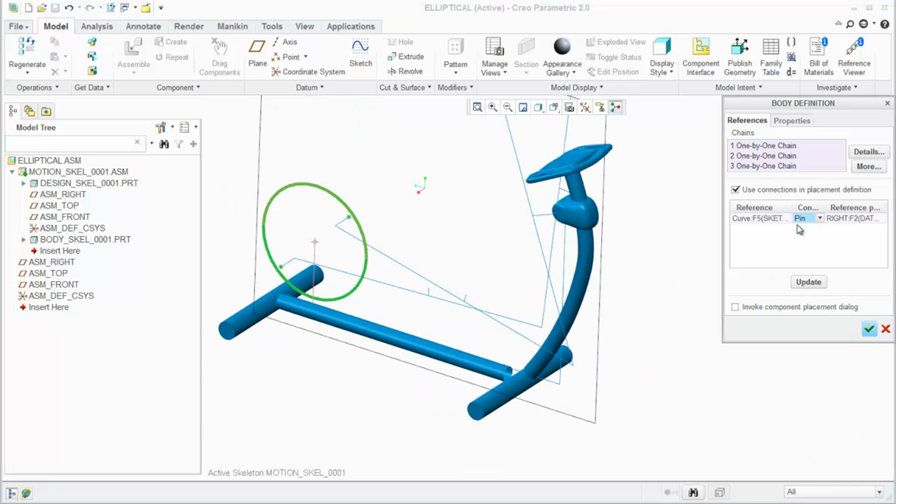Expand the BODY_SKEL_0001.PRT node

click(x=23, y=240)
